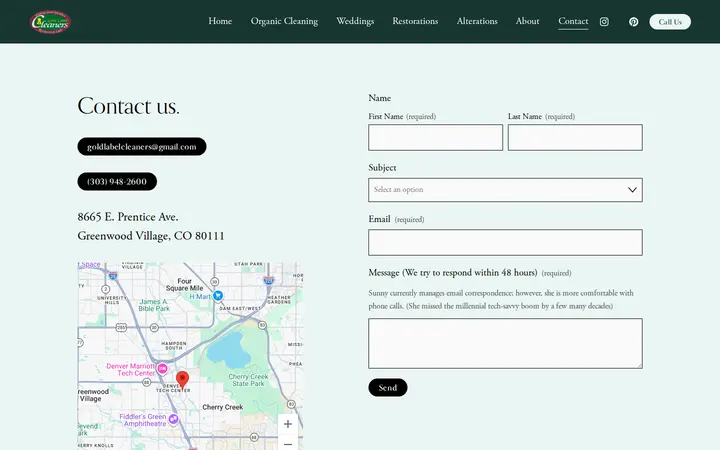The height and width of the screenshot is (450, 720).
Task: Click the goldlabelcleaners@gmail.com email button
Action: (x=142, y=146)
